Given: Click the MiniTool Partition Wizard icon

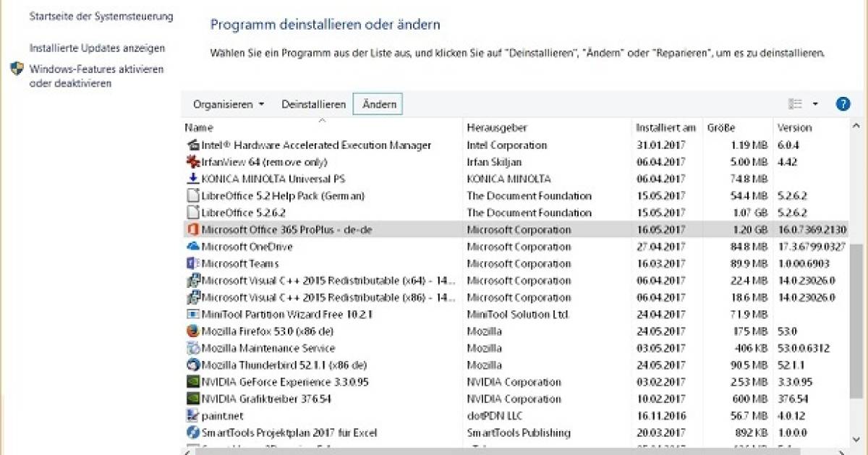Looking at the screenshot, I should tap(192, 314).
